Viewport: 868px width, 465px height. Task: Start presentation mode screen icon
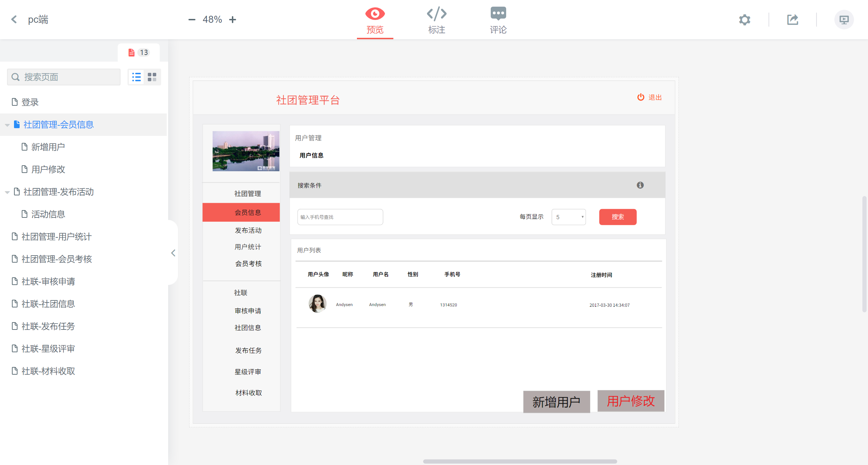pos(844,20)
